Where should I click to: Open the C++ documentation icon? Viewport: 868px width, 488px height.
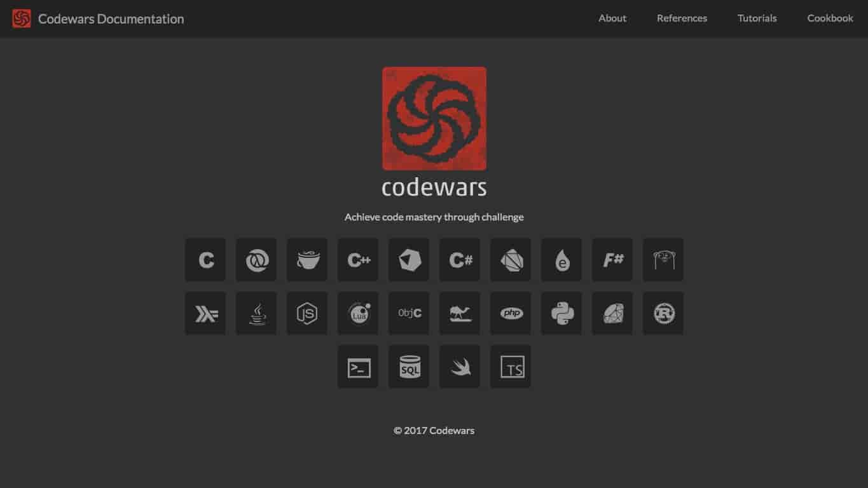[x=357, y=259]
